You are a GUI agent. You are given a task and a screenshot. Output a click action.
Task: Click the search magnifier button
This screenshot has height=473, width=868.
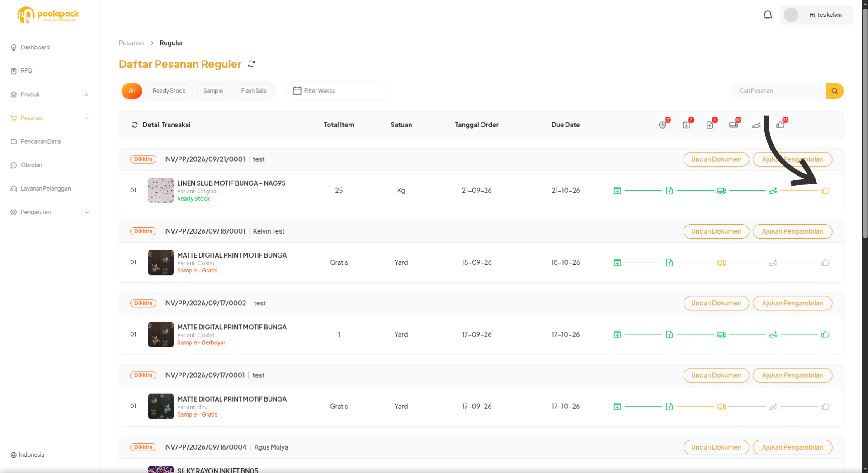[x=835, y=91]
